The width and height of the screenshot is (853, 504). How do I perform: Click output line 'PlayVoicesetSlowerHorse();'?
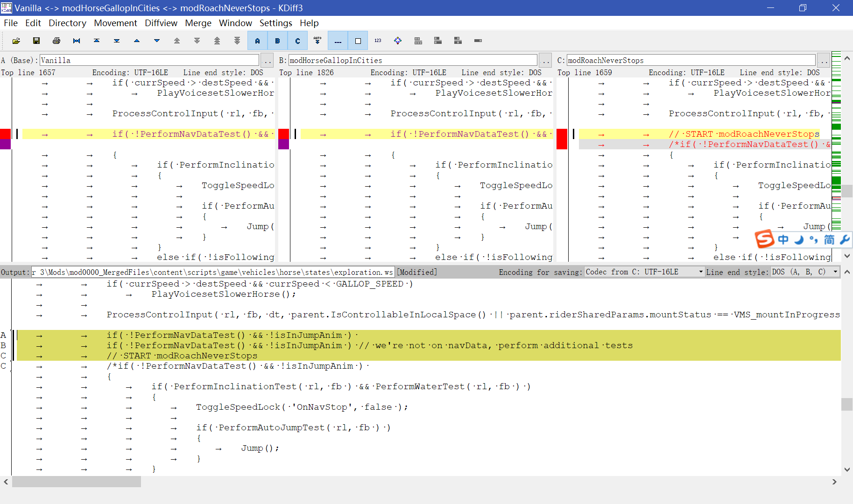224,294
